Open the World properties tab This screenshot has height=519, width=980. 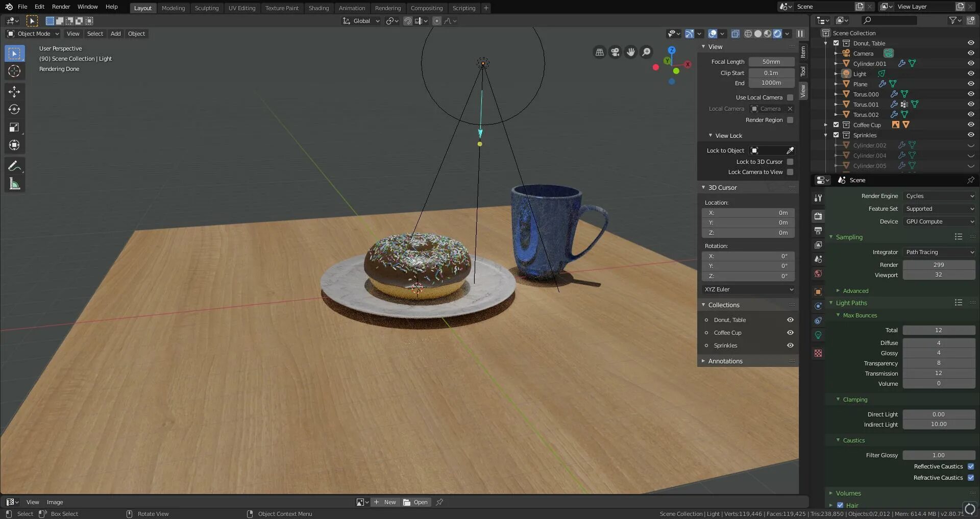pos(818,274)
